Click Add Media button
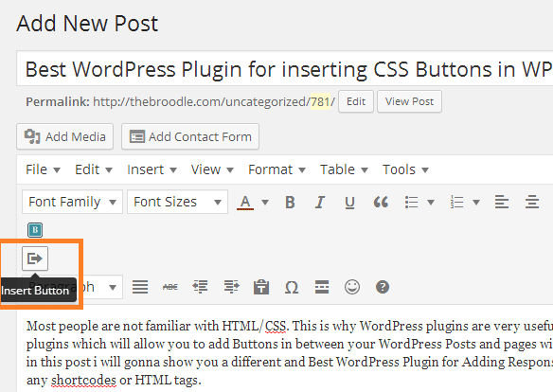Image resolution: width=553 pixels, height=392 pixels. click(65, 136)
